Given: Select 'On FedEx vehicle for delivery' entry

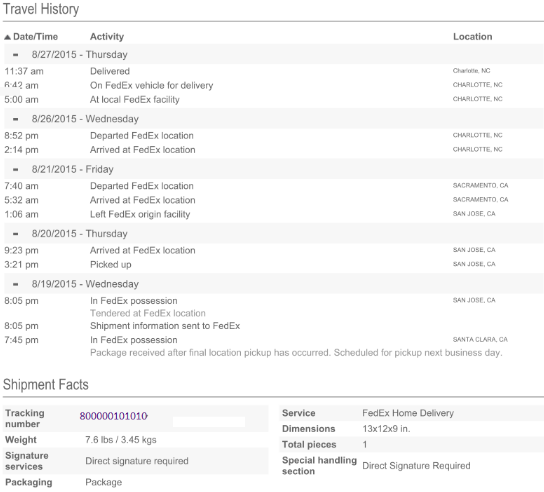Looking at the screenshot, I should pos(152,85).
